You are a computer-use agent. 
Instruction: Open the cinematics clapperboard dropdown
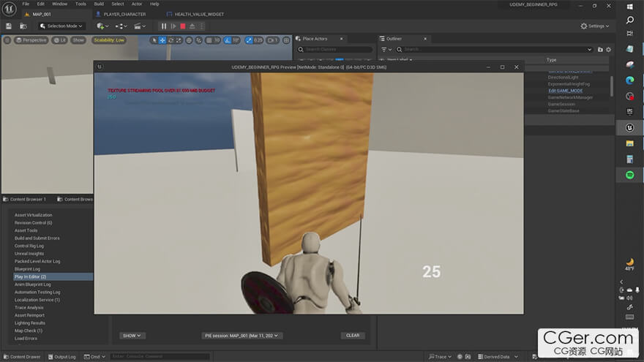click(x=140, y=26)
